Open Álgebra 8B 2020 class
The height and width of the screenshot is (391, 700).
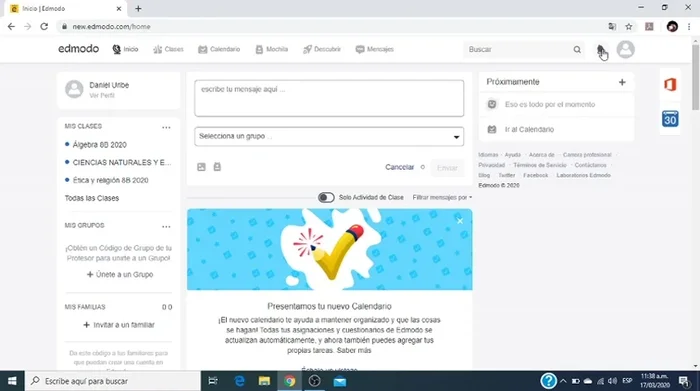[100, 145]
